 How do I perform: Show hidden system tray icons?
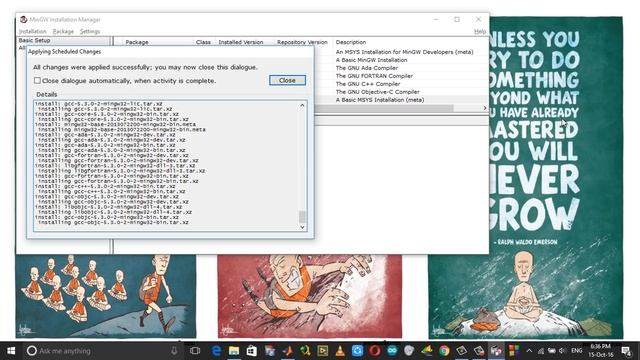pos(529,351)
